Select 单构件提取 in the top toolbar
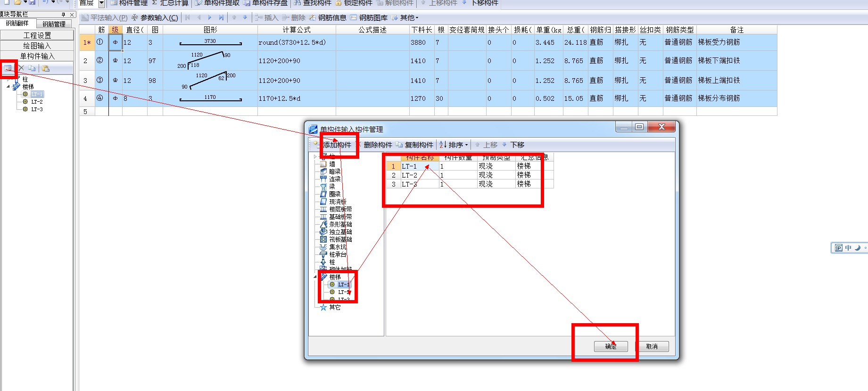 pos(217,3)
